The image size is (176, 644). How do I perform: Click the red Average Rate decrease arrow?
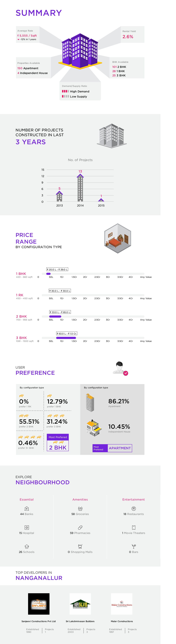click(x=18, y=40)
